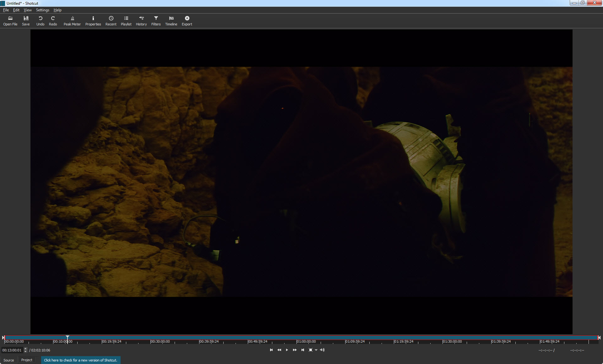Open the View menu
The height and width of the screenshot is (364, 603).
pyautogui.click(x=28, y=10)
